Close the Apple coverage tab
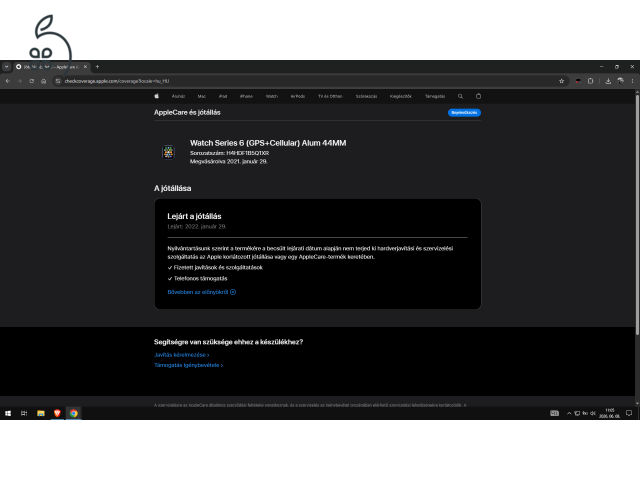640x480 pixels. click(85, 67)
